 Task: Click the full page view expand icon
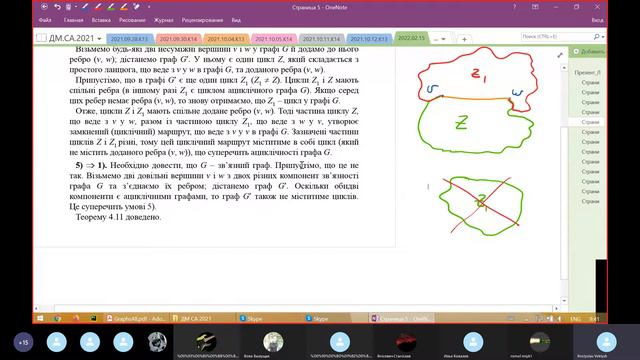560,55
